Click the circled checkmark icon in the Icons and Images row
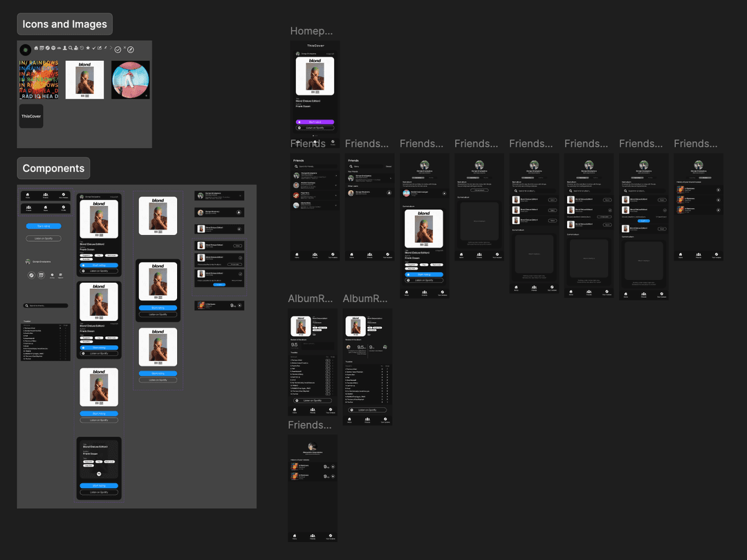 (118, 50)
